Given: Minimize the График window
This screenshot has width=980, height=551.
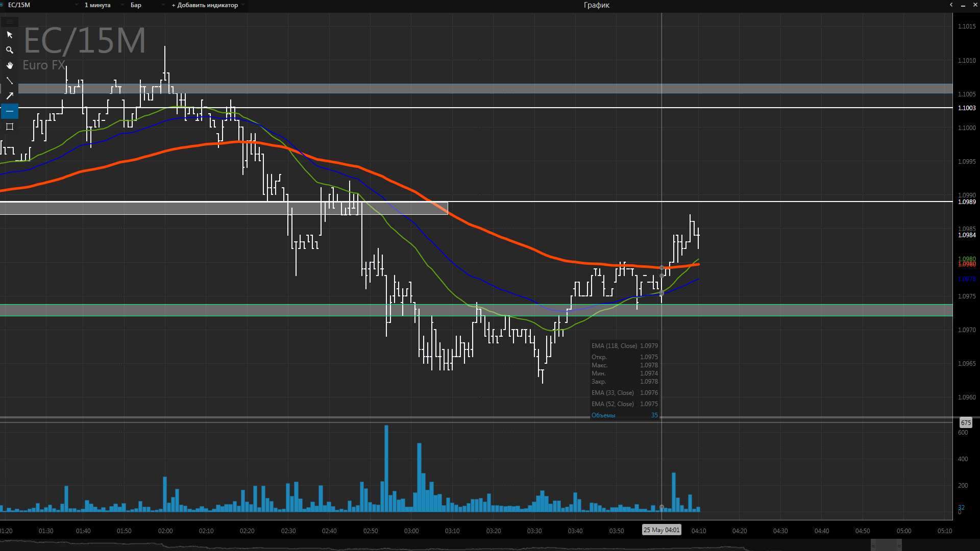Looking at the screenshot, I should point(963,5).
